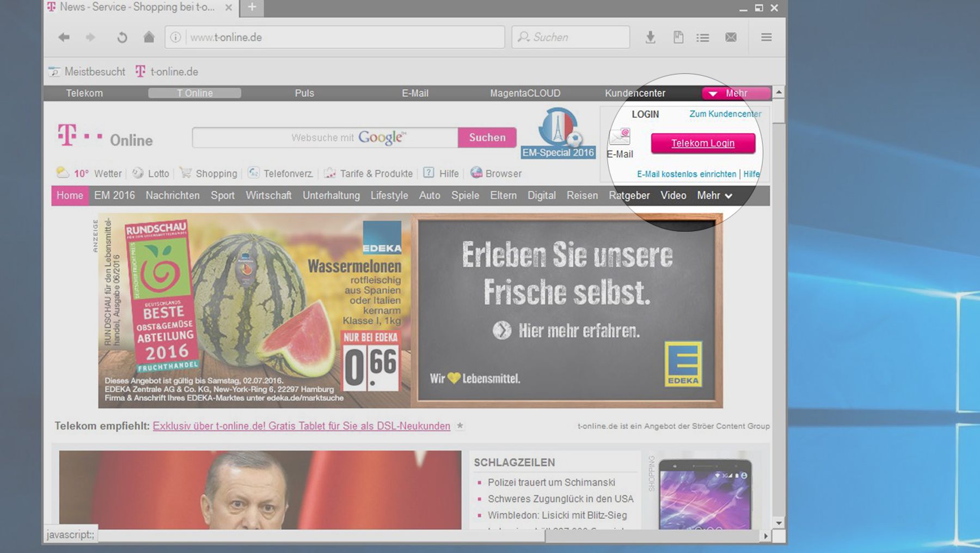Screen dimensions: 980x553
Task: Open the Wirtschaft section
Action: (x=268, y=196)
